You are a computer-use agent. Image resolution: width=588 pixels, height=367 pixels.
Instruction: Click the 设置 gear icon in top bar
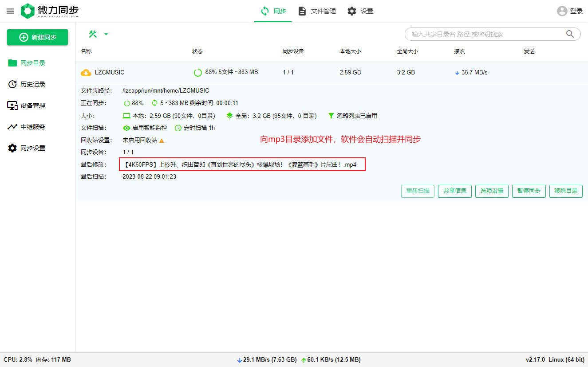pyautogui.click(x=352, y=11)
